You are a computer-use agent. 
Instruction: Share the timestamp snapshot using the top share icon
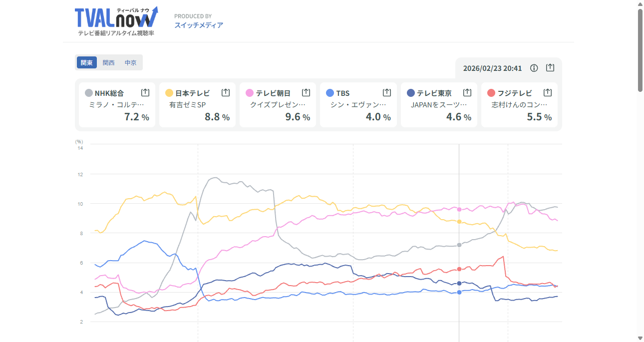click(x=550, y=68)
